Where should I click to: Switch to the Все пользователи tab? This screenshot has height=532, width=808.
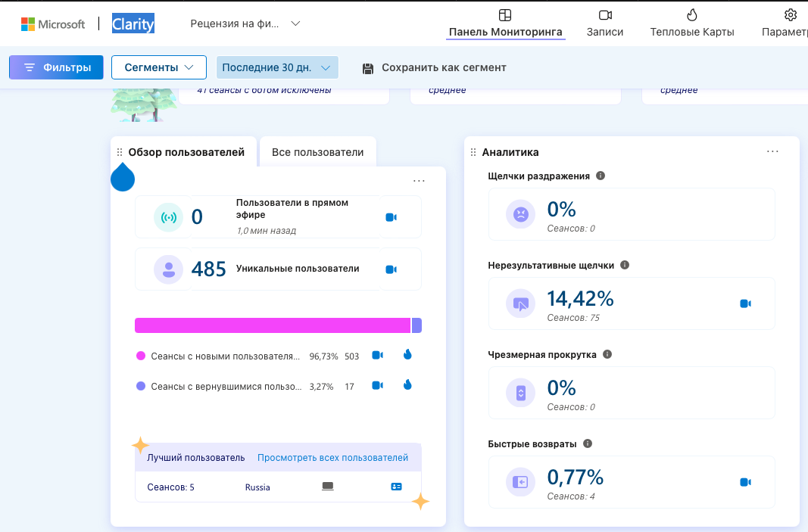[x=318, y=152]
